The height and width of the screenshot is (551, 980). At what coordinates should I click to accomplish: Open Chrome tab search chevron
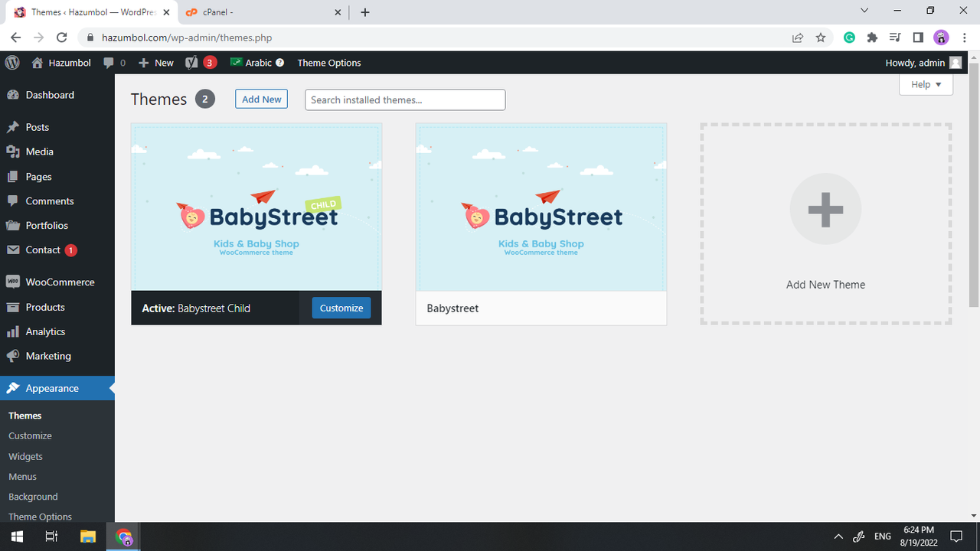864,11
